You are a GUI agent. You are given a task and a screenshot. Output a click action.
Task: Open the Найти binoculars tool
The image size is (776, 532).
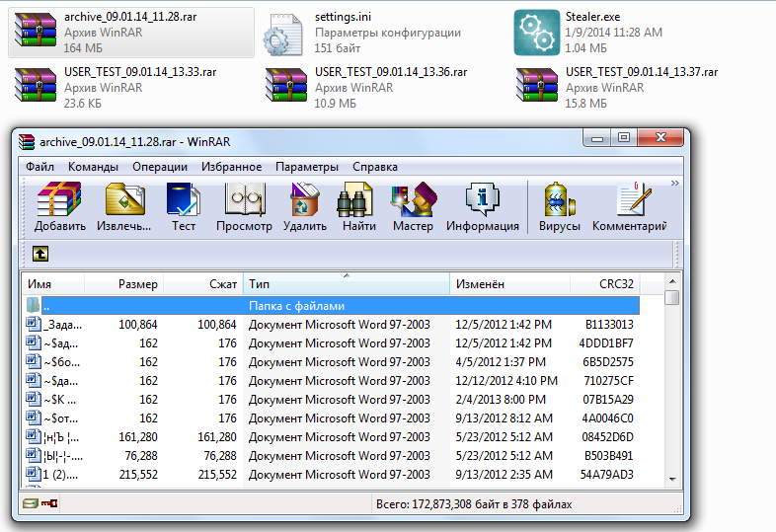(x=354, y=199)
